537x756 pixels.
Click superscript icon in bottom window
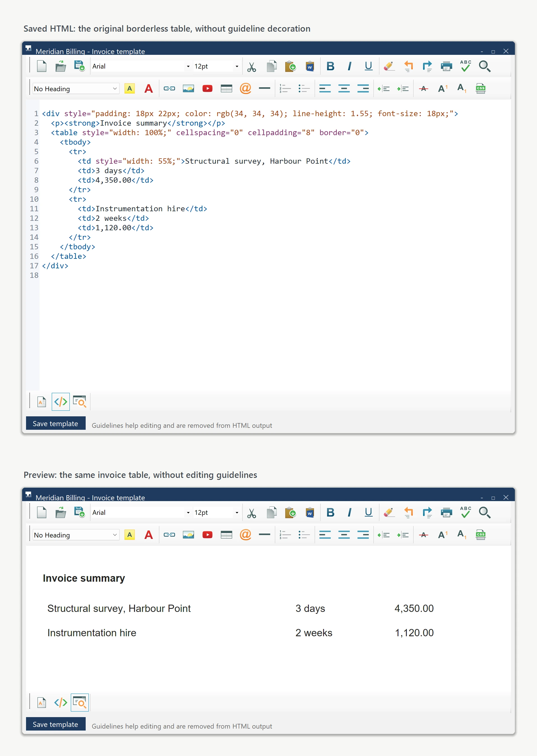[x=442, y=535]
